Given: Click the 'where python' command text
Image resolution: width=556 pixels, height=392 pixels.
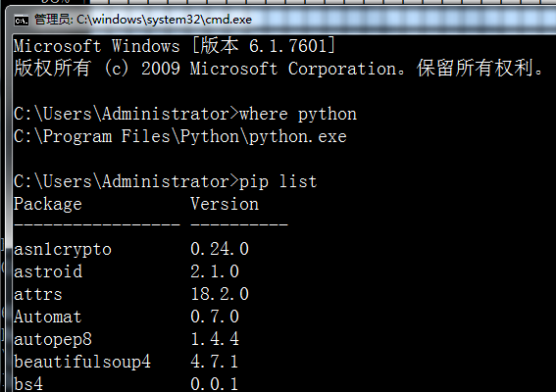Looking at the screenshot, I should pyautogui.click(x=298, y=114).
